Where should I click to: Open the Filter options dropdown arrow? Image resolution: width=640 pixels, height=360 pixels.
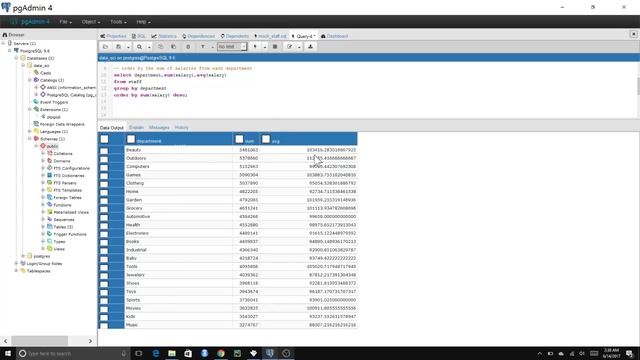(x=213, y=47)
